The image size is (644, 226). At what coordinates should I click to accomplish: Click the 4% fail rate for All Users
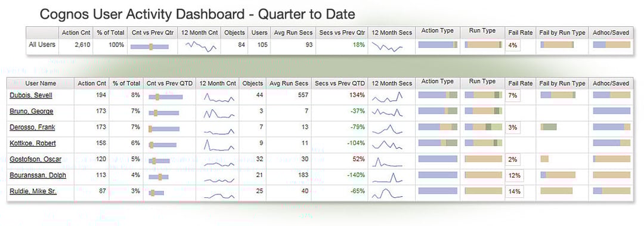tap(513, 45)
